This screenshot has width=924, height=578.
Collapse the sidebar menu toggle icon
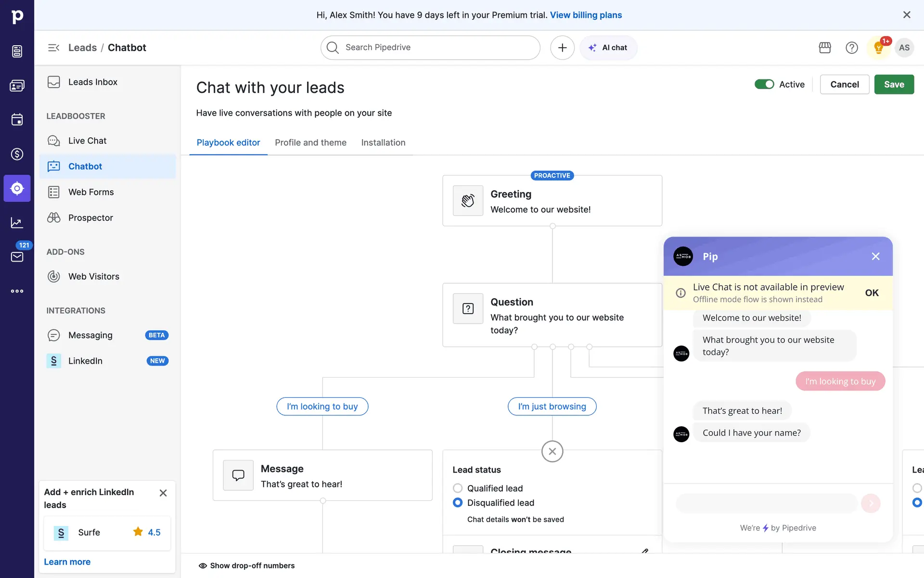(53, 48)
